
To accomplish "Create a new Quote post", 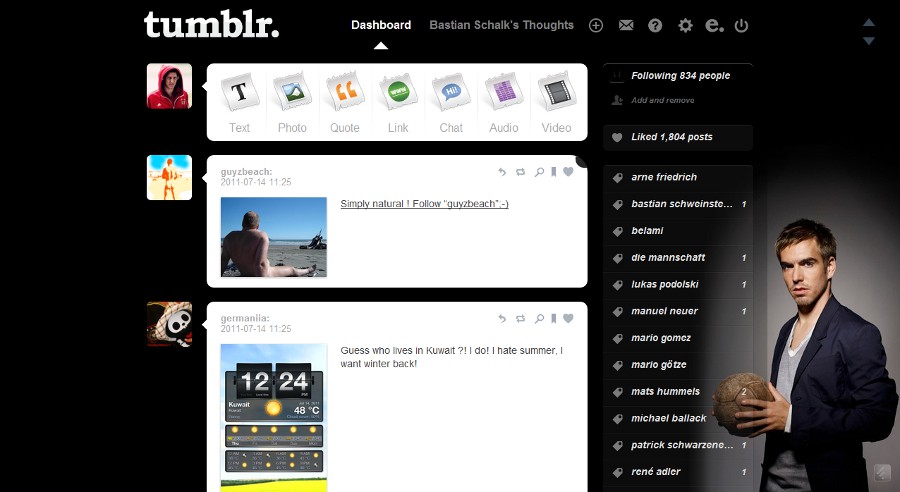I will point(345,103).
